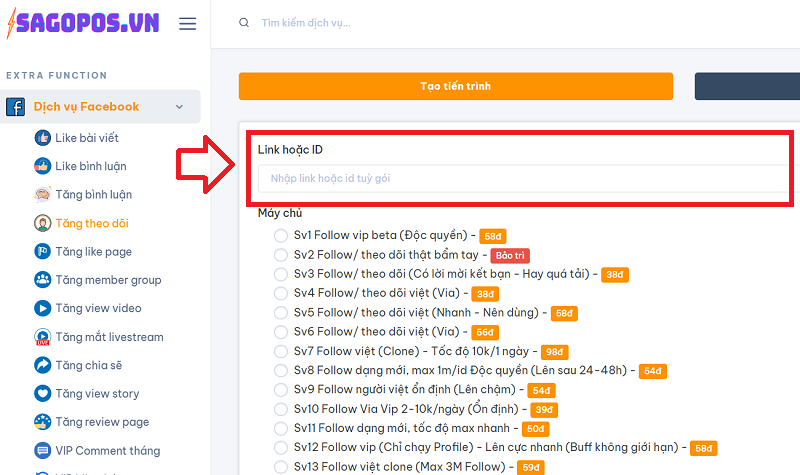Click the Tăng member group icon

(x=42, y=280)
